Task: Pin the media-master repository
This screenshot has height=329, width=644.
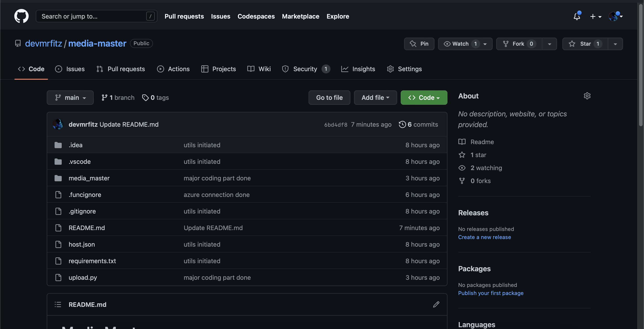Action: 419,44
